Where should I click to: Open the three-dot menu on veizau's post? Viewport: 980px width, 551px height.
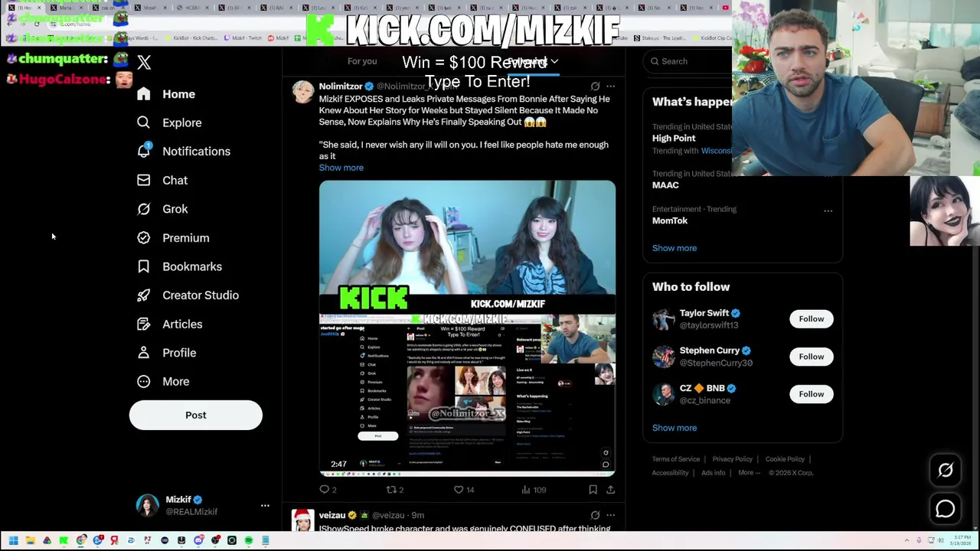click(x=610, y=515)
